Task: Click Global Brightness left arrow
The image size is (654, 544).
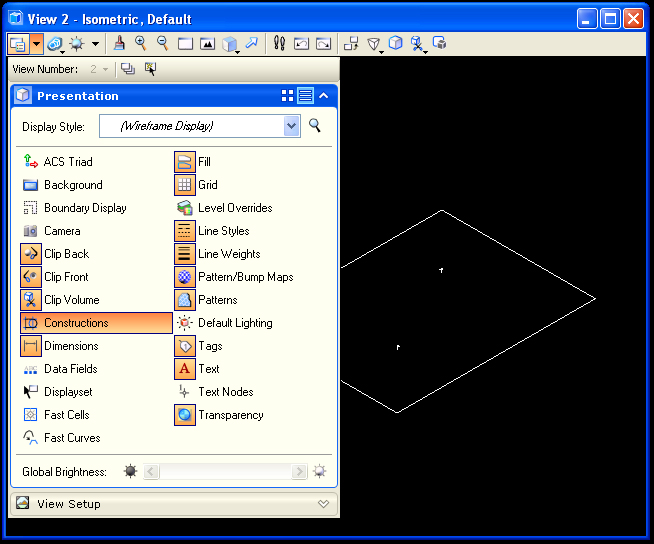Action: point(151,471)
